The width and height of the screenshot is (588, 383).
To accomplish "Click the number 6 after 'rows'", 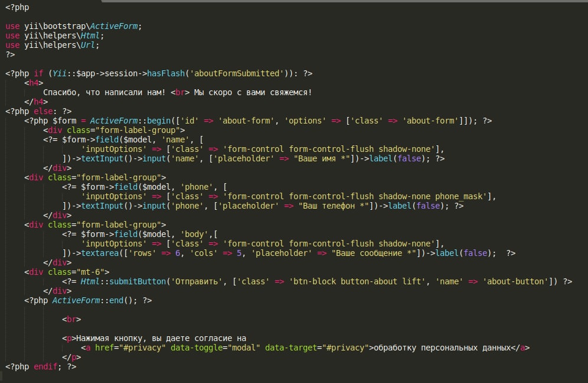I will (x=178, y=253).
